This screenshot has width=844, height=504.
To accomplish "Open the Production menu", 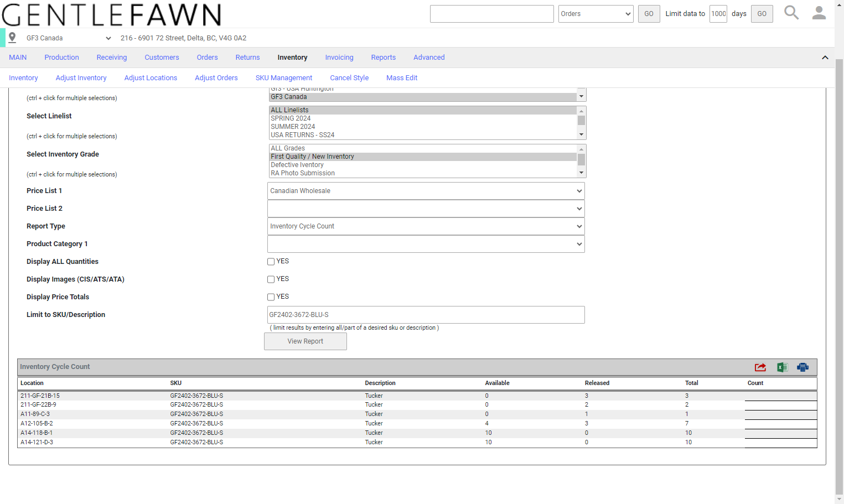I will [x=61, y=58].
